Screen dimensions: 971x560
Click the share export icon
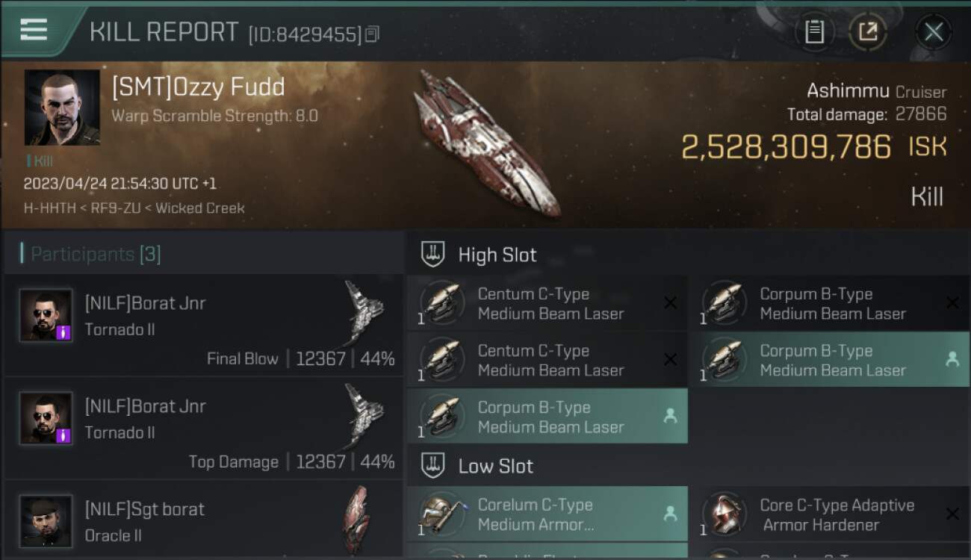pos(868,32)
